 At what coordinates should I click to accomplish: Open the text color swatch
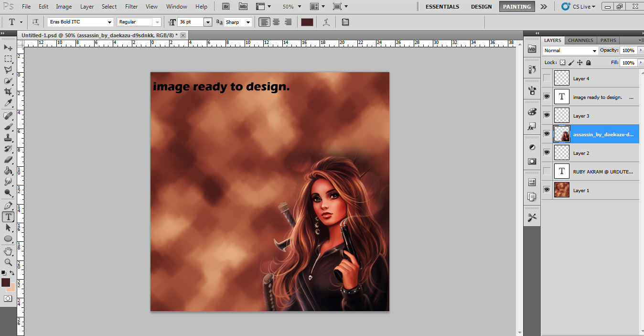point(307,22)
